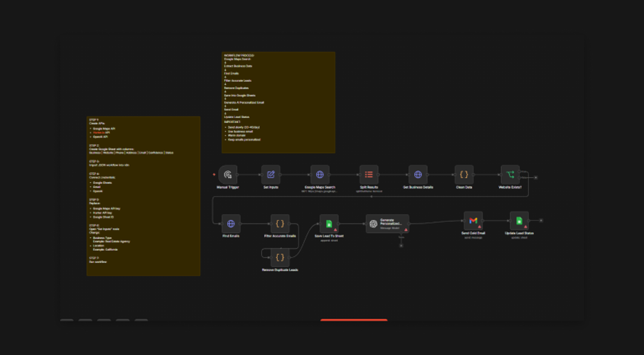Open the Split Results list node
The height and width of the screenshot is (355, 644).
tap(369, 174)
